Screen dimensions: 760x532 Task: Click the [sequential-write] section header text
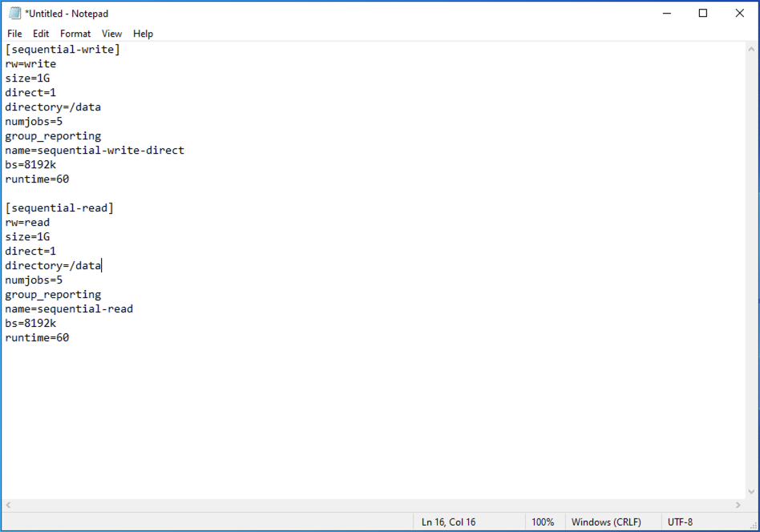tap(63, 49)
